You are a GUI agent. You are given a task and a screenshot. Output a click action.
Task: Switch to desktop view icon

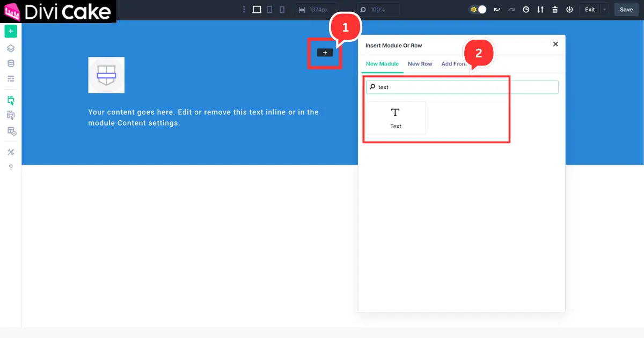click(257, 10)
